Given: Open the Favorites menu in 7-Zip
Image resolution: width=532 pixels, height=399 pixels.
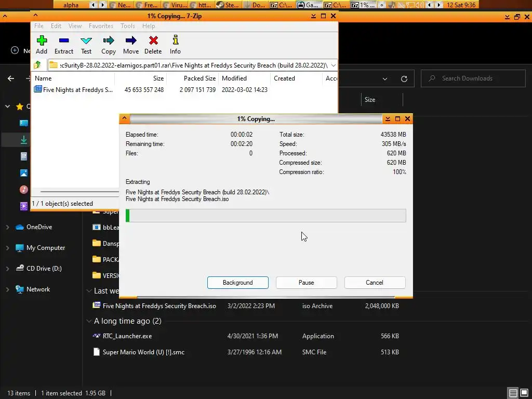Looking at the screenshot, I should click(101, 26).
